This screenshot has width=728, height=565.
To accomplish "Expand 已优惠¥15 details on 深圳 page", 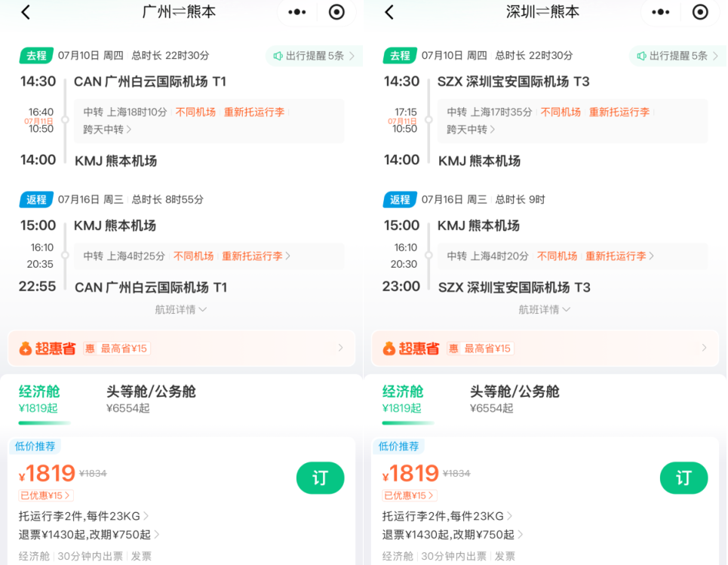I will point(409,496).
